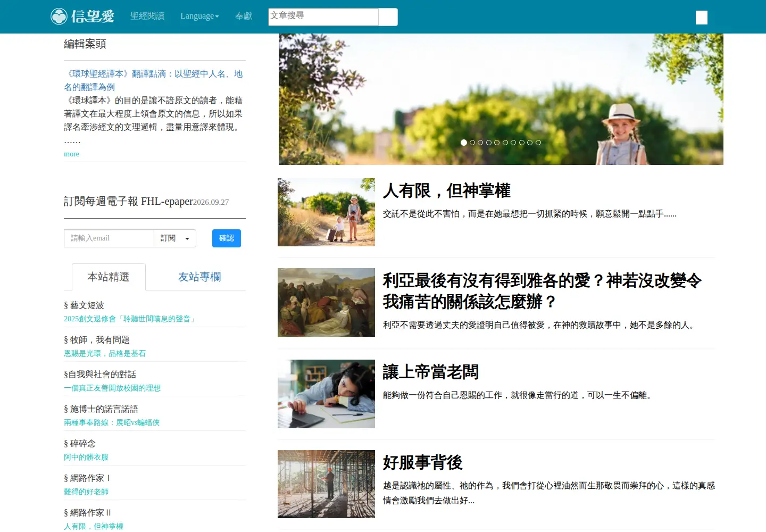Open thumbnail of girl sleeping at desk
The width and height of the screenshot is (766, 532).
[326, 394]
